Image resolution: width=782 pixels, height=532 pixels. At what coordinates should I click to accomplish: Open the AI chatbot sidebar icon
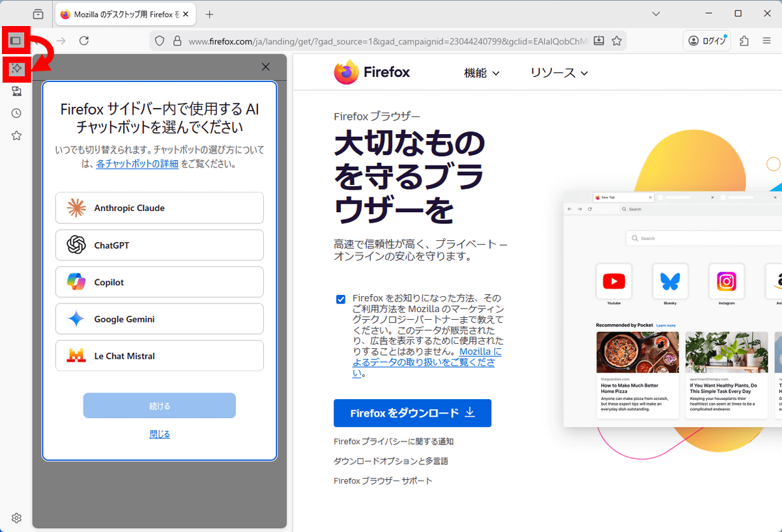click(16, 68)
